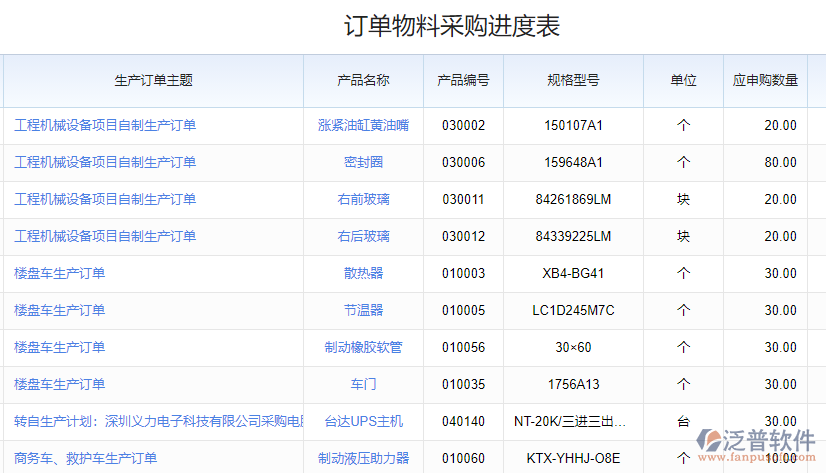826x473 pixels.
Task: Open 商务车、救护车生产订单 link
Action: [85, 458]
